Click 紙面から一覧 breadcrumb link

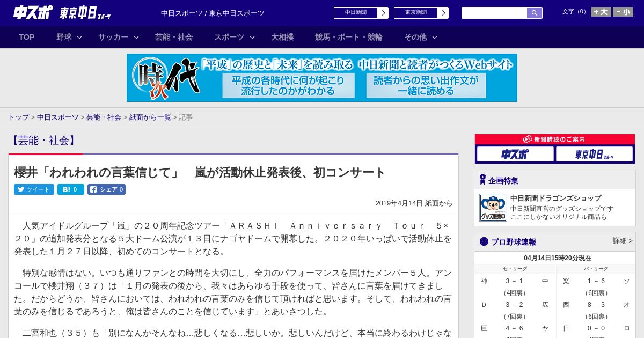150,117
